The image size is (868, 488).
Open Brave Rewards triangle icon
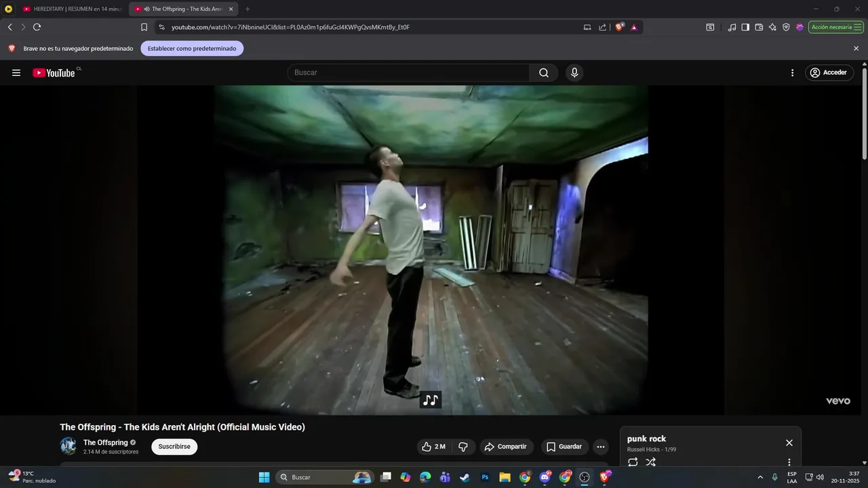coord(634,27)
